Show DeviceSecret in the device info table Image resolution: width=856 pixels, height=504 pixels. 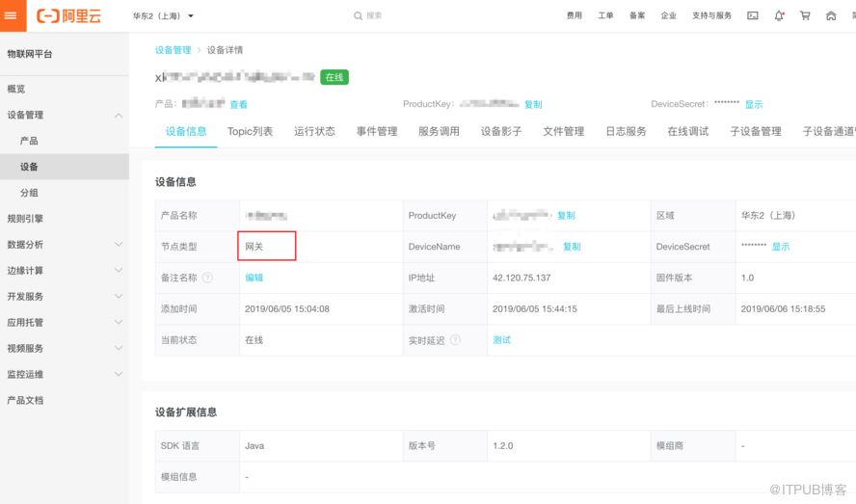point(780,247)
